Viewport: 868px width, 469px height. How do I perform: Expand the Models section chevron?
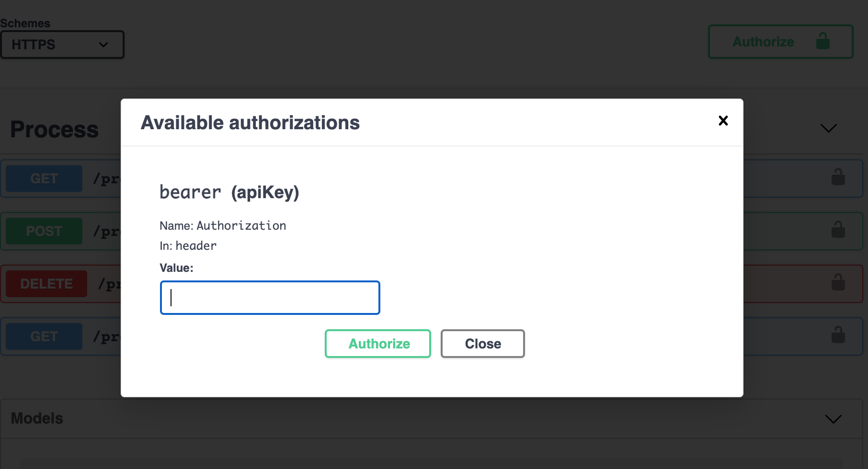833,419
